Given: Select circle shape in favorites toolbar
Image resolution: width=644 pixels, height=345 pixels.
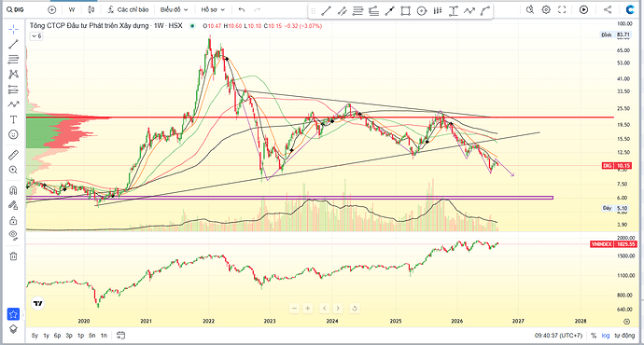Looking at the screenshot, I should 422,11.
